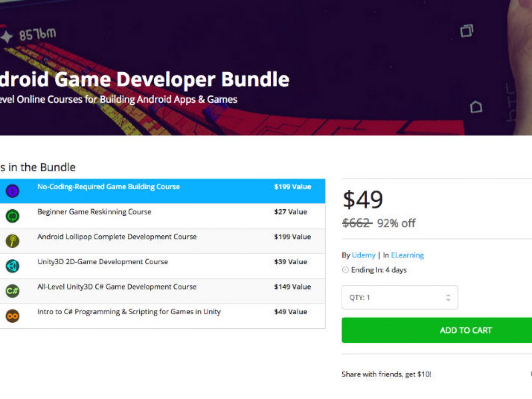
Task: Click the teal Unity3D 2D-Game course icon
Action: coord(12,266)
